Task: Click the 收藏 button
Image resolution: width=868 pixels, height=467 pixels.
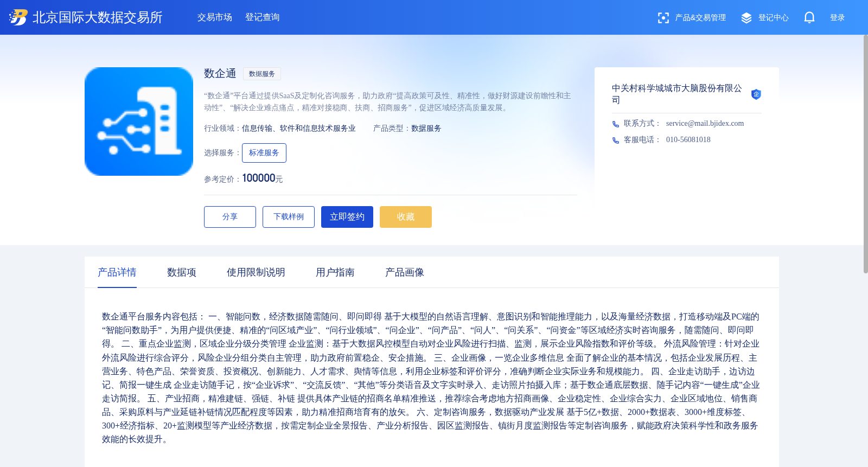Action: click(x=406, y=217)
